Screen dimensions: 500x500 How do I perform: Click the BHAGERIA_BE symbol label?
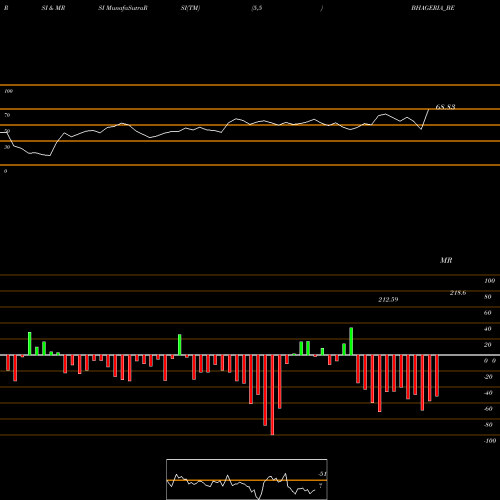click(x=433, y=8)
